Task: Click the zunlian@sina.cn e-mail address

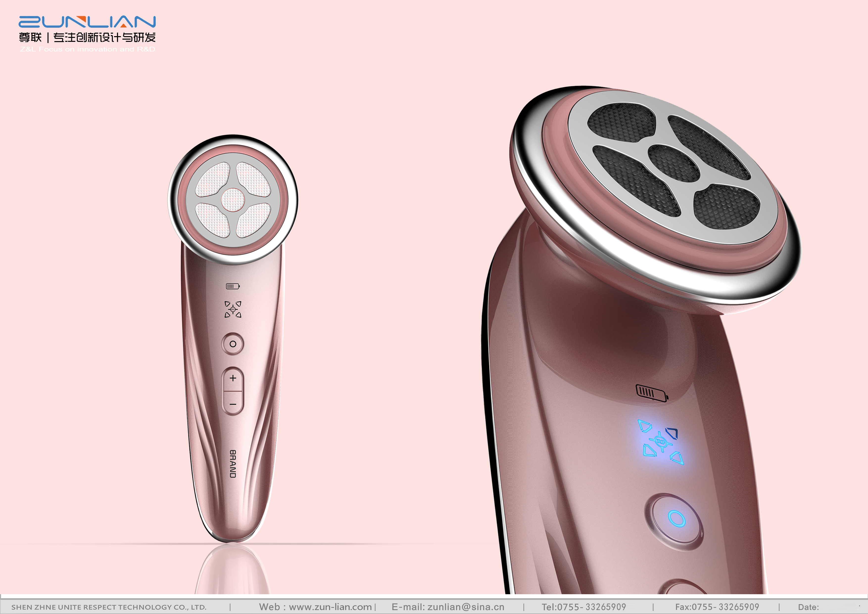Action: pos(466,607)
